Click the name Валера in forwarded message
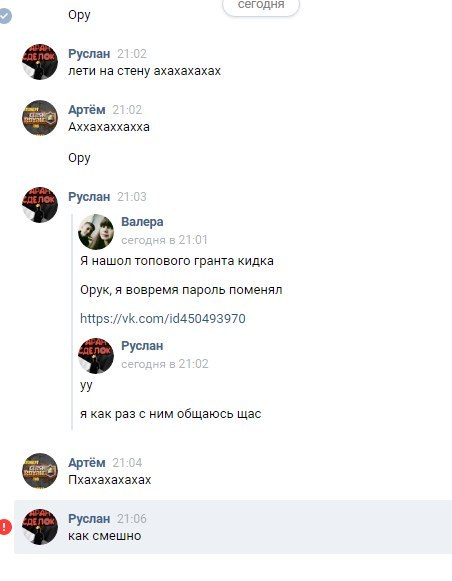The image size is (452, 581). tap(142, 222)
